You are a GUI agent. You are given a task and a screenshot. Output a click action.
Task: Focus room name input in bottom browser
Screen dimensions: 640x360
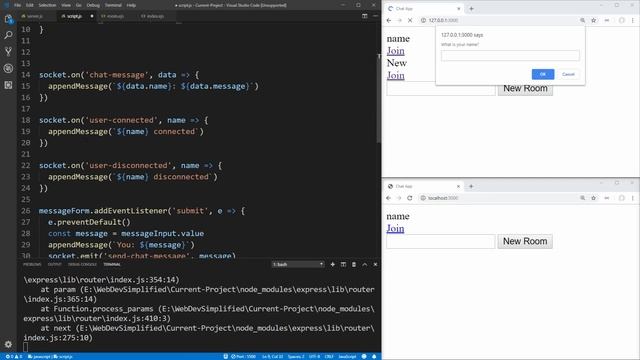[x=441, y=241]
